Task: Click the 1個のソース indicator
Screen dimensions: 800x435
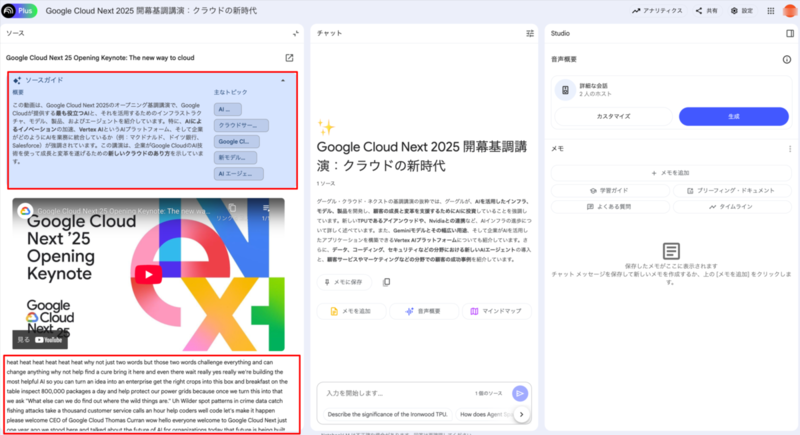Action: click(x=488, y=393)
